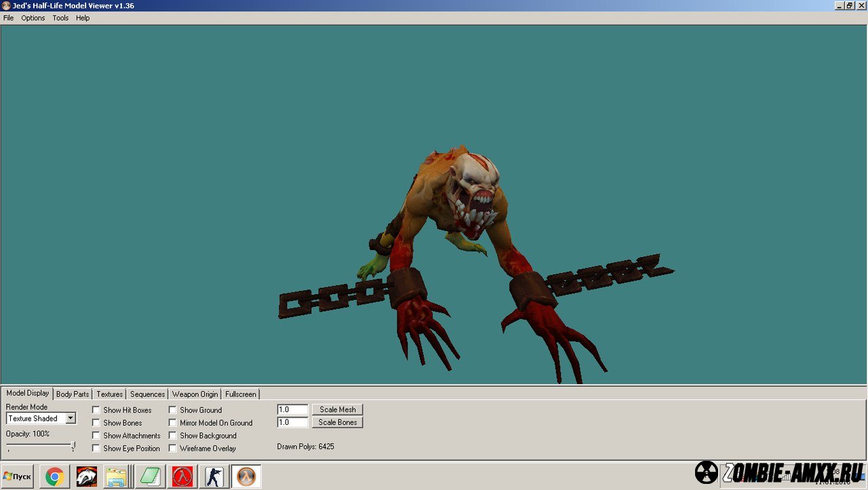Viewport: 868px width, 490px height.
Task: Open the Counter-Strike taskbar icon
Action: (214, 477)
